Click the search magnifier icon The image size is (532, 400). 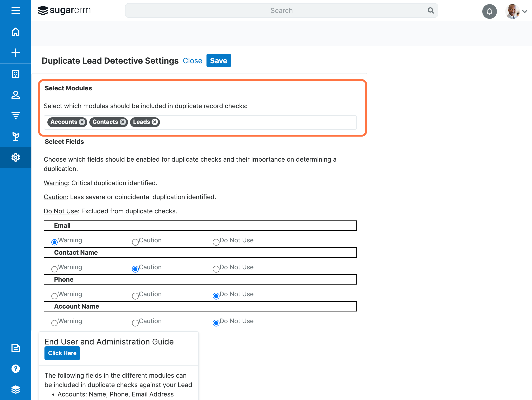431,11
